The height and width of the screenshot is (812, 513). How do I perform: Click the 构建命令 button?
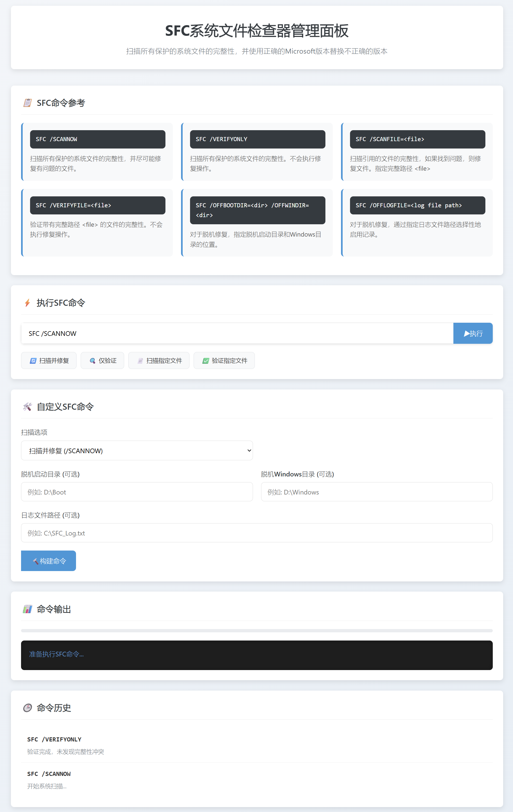point(48,561)
